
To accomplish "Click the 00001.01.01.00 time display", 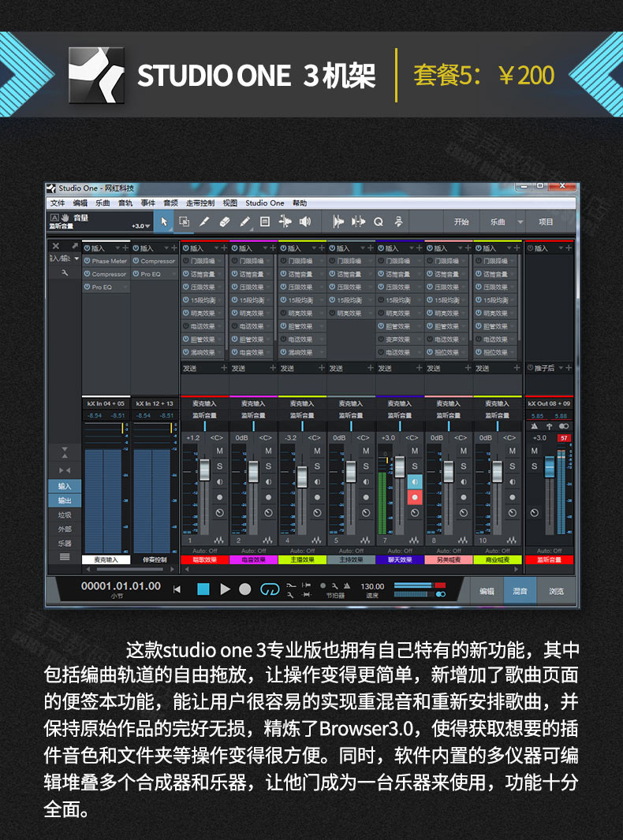I will coord(121,586).
